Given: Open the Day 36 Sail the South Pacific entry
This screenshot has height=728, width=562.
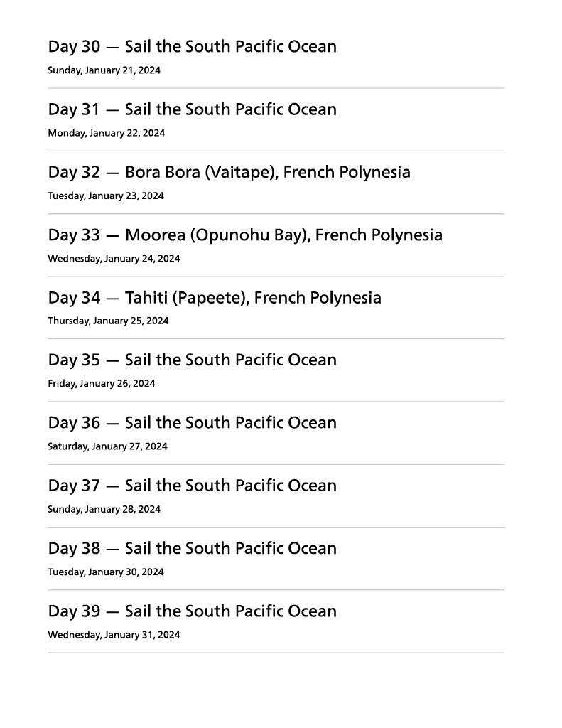Looking at the screenshot, I should pyautogui.click(x=192, y=423).
